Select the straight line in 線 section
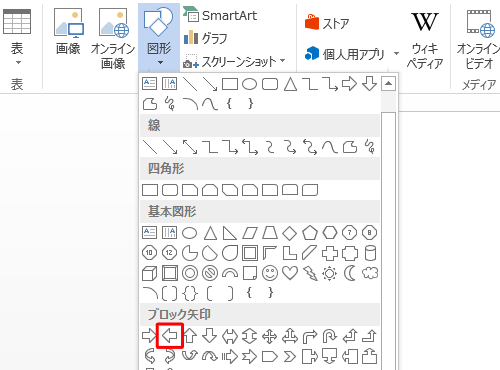Image resolution: width=500 pixels, height=370 pixels. point(150,147)
